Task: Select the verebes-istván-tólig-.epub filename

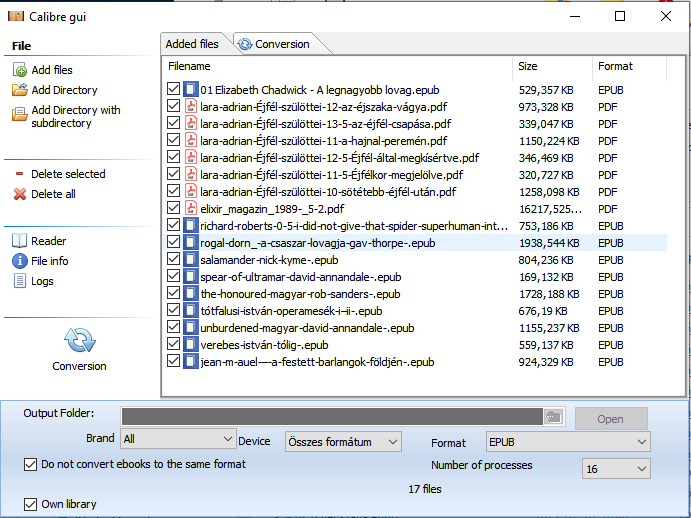Action: coord(264,345)
